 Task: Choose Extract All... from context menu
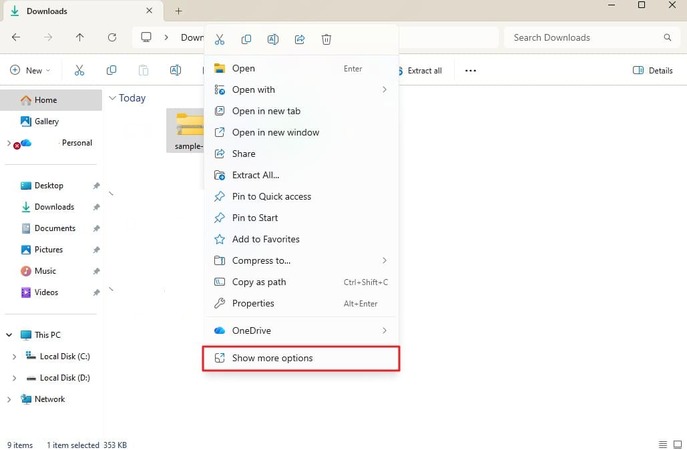click(301, 175)
